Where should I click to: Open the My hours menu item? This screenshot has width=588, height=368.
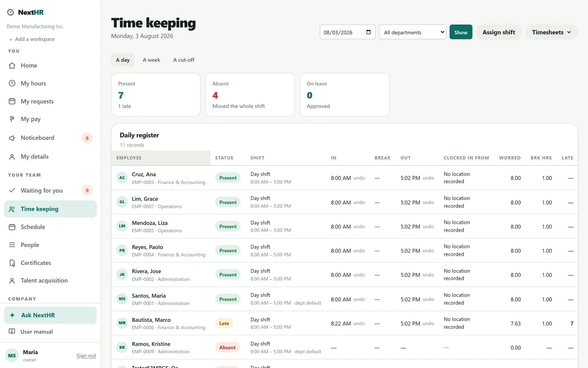50,83
